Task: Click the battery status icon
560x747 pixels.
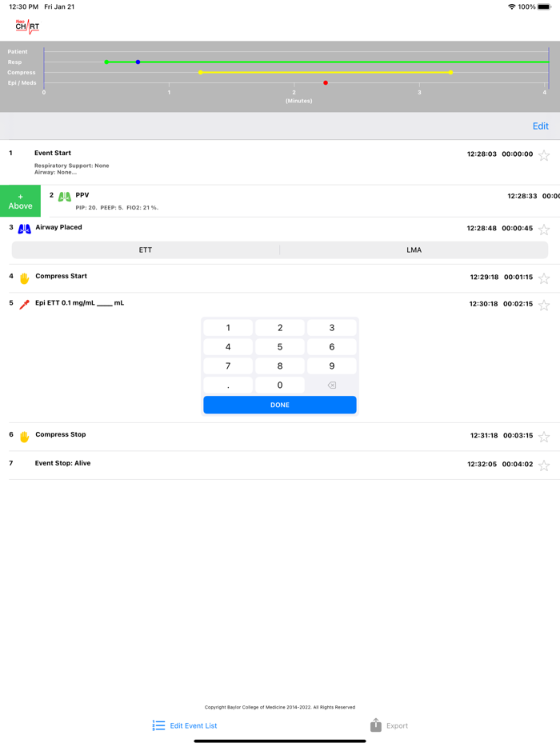Action: click(x=544, y=6)
